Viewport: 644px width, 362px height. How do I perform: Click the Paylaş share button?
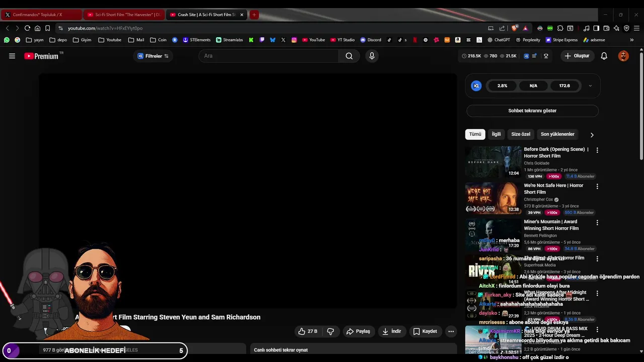point(358,331)
